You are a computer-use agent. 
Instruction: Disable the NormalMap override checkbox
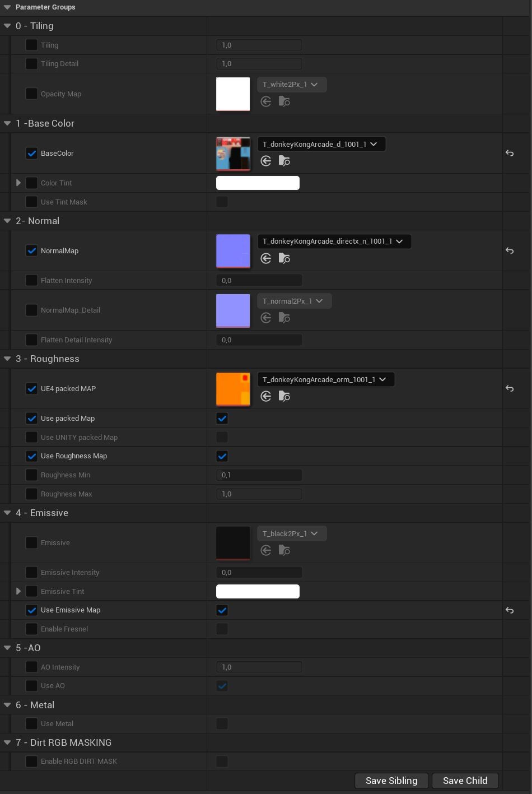32,250
